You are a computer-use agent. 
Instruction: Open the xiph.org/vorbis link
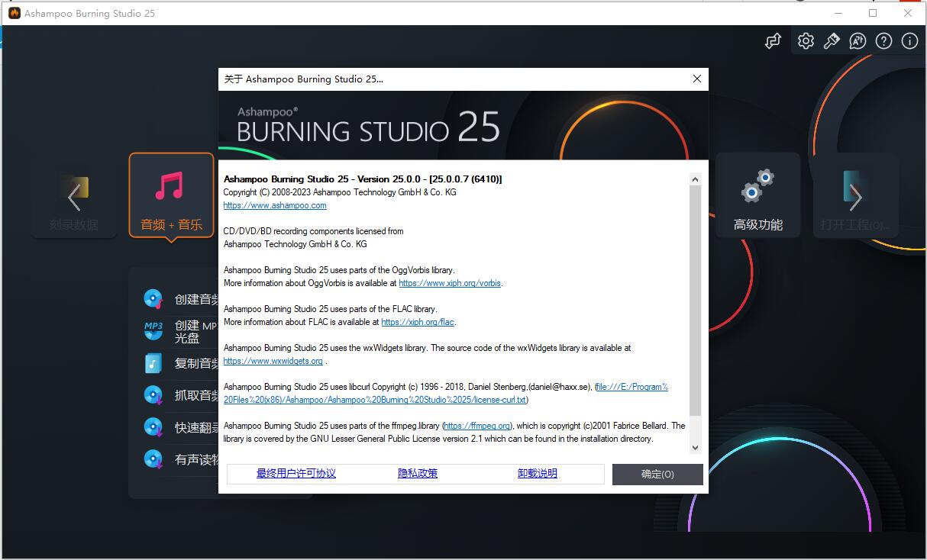(450, 283)
